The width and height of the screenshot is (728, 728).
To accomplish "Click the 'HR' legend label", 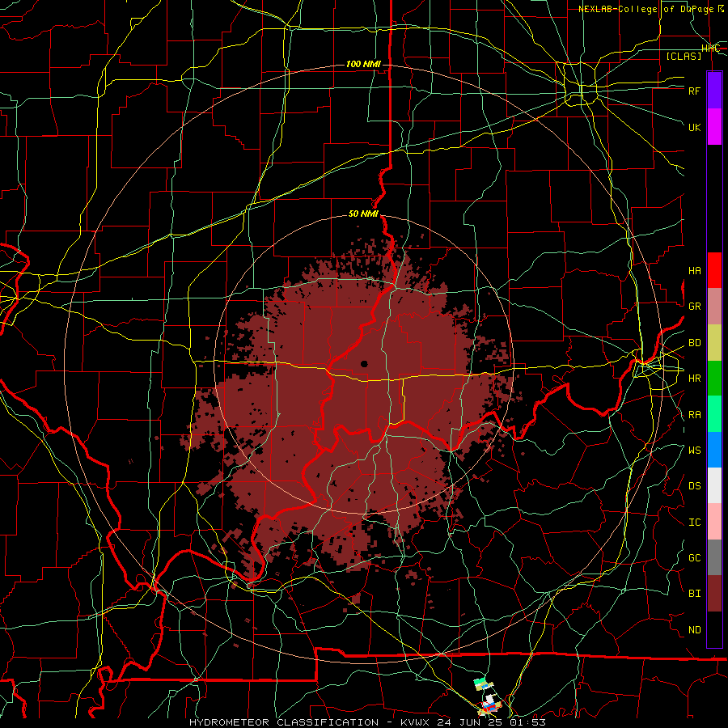I will (x=694, y=379).
